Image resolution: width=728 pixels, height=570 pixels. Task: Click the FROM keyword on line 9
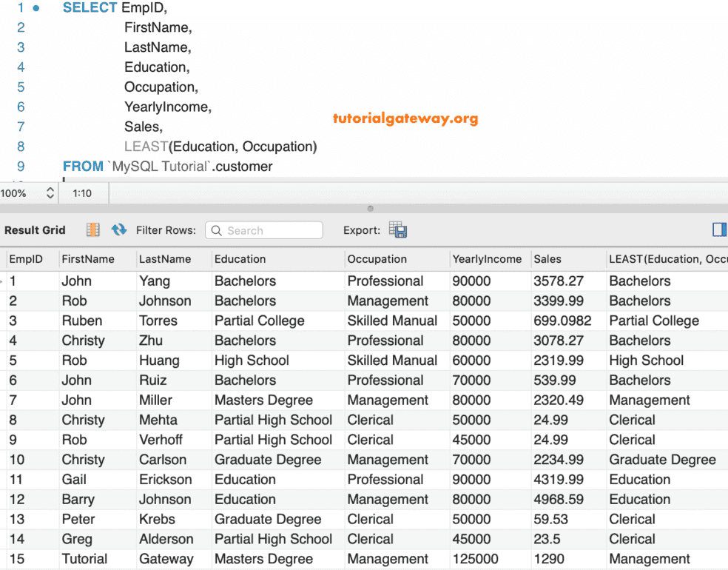(83, 167)
